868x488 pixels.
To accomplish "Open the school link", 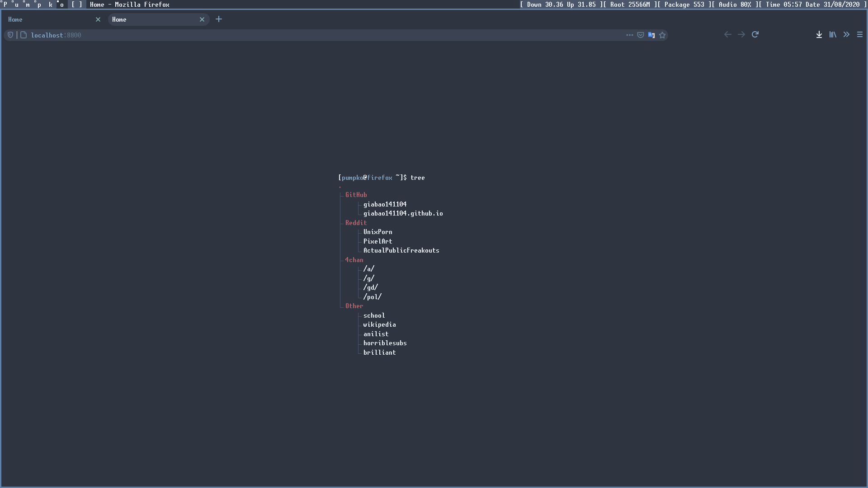I will 374,315.
